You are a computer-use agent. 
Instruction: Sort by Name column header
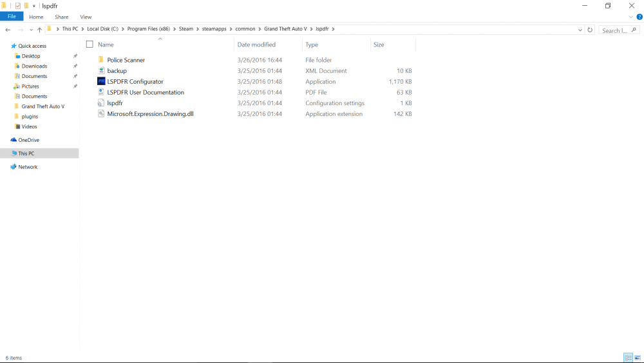tap(106, 44)
